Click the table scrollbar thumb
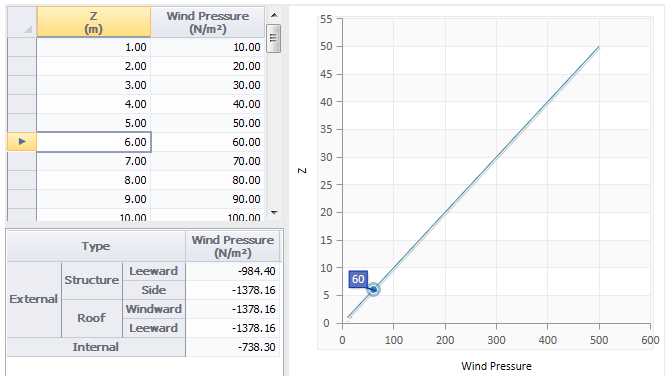Screen dimensions: 668x382 click(x=274, y=38)
